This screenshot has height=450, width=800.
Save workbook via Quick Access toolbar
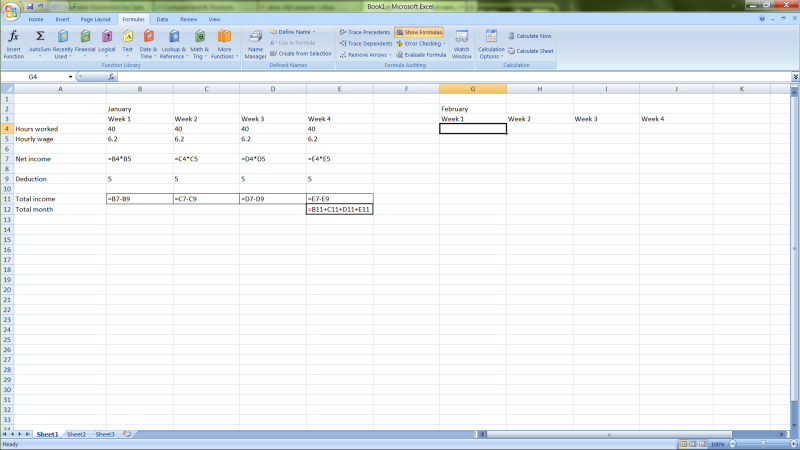(x=30, y=6)
